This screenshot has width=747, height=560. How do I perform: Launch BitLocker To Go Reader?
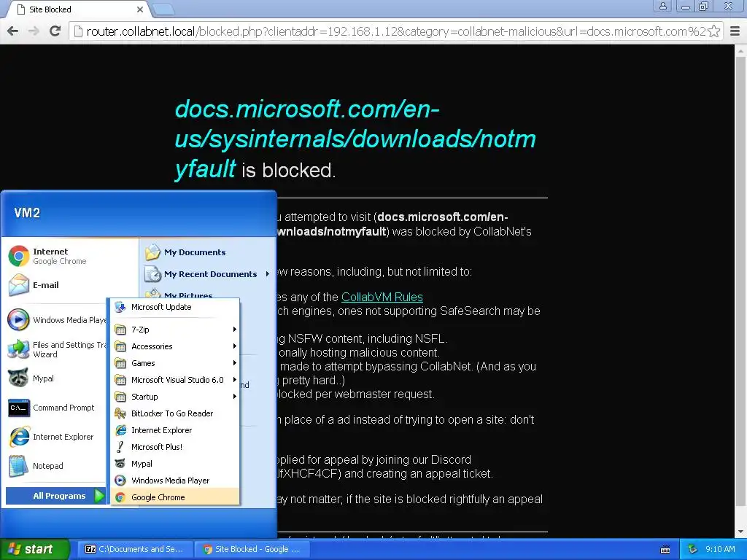click(x=175, y=413)
